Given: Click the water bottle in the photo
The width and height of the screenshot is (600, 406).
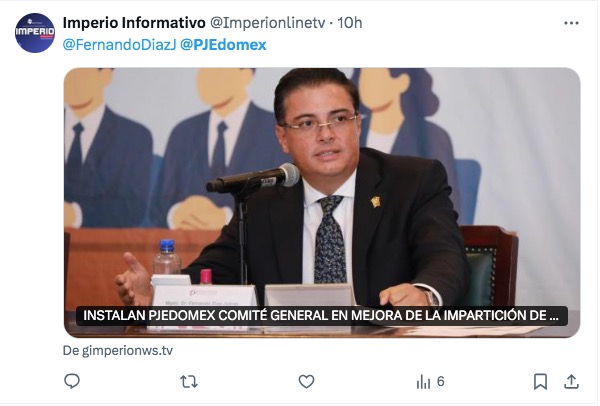Looking at the screenshot, I should click(167, 257).
